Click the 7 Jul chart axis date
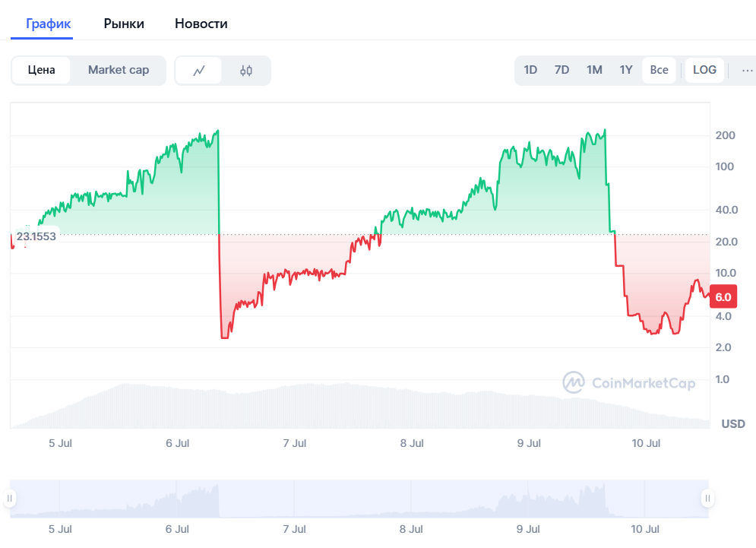This screenshot has height=548, width=756. (295, 443)
